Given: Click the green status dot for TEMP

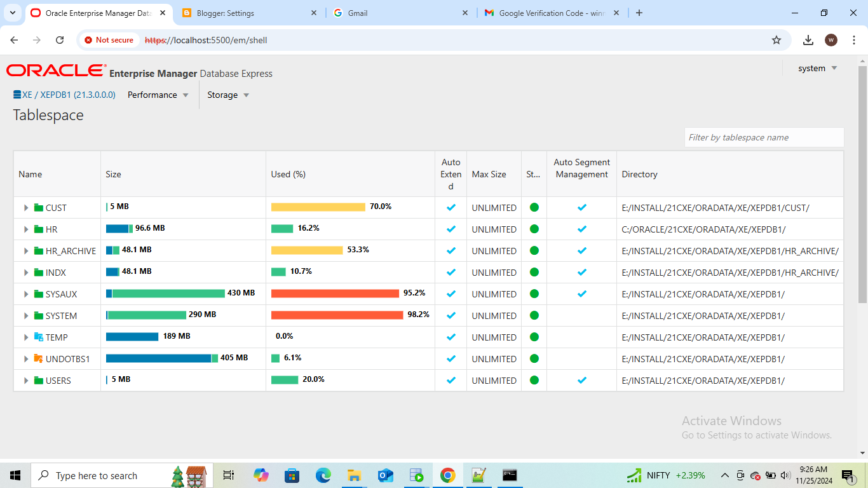Looking at the screenshot, I should tap(534, 337).
